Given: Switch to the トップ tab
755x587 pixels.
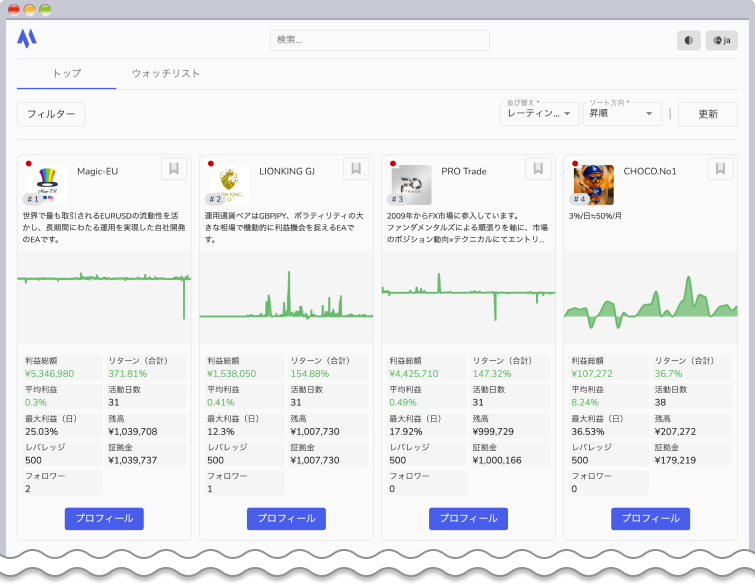Looking at the screenshot, I should coord(66,74).
